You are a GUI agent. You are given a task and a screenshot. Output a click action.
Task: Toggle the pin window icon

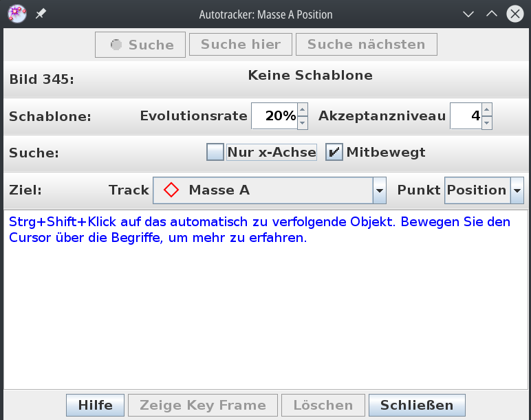(41, 14)
